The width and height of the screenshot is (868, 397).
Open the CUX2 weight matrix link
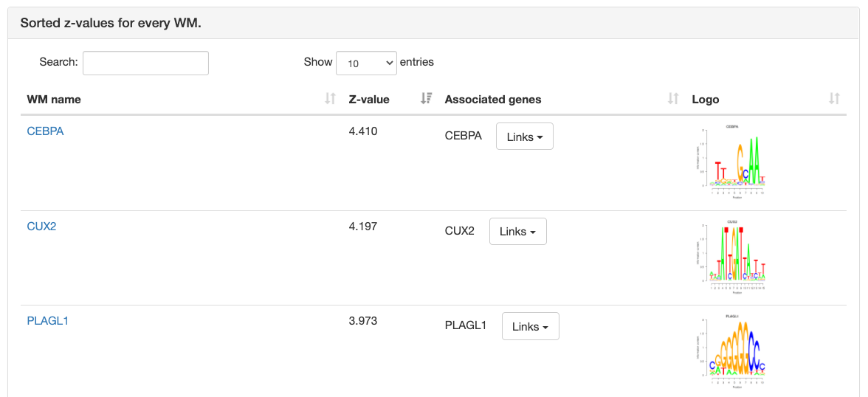click(41, 227)
